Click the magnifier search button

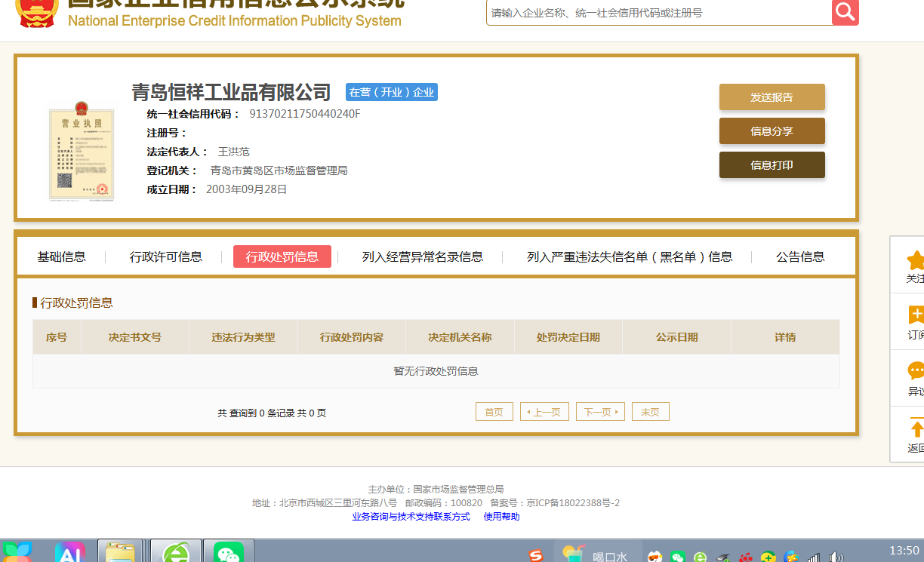tap(845, 12)
